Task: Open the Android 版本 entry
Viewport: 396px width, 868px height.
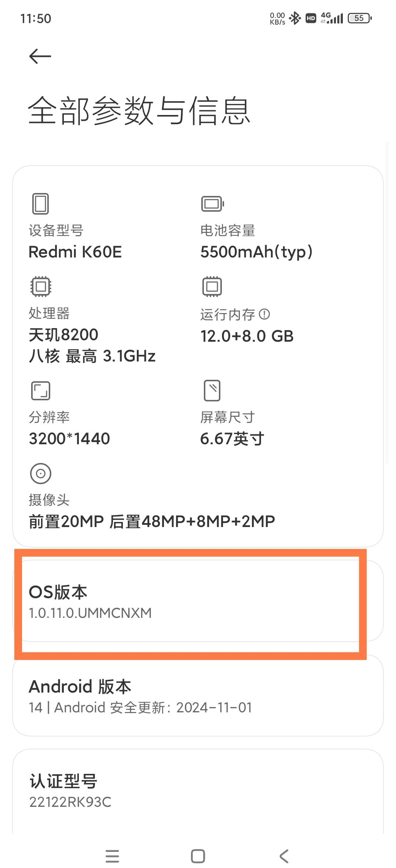Action: click(x=198, y=696)
